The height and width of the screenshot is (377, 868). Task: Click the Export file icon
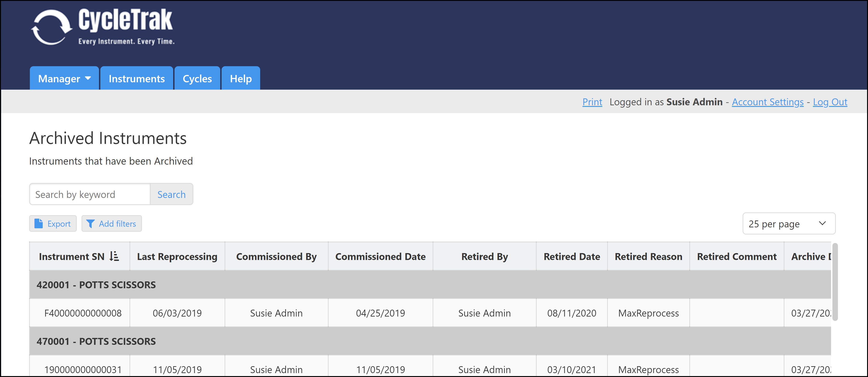coord(39,224)
